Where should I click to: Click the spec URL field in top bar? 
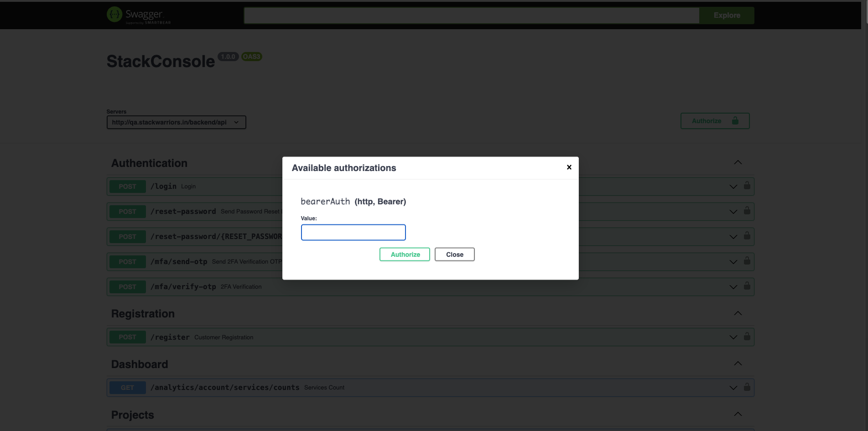point(471,16)
